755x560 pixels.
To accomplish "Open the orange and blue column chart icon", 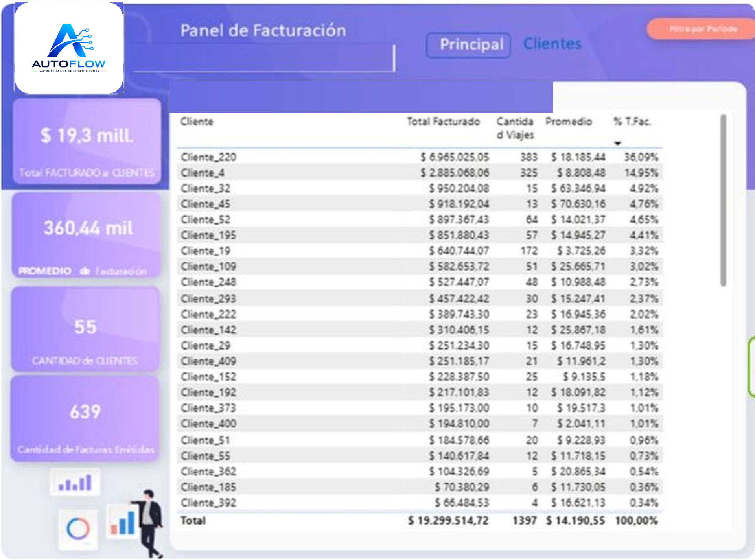I will pos(122,523).
